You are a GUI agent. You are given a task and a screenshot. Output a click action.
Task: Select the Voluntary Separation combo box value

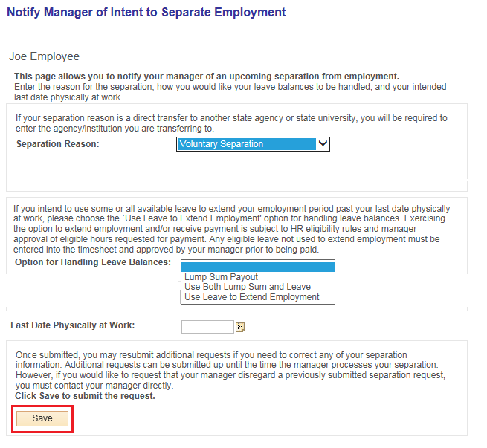pos(245,144)
